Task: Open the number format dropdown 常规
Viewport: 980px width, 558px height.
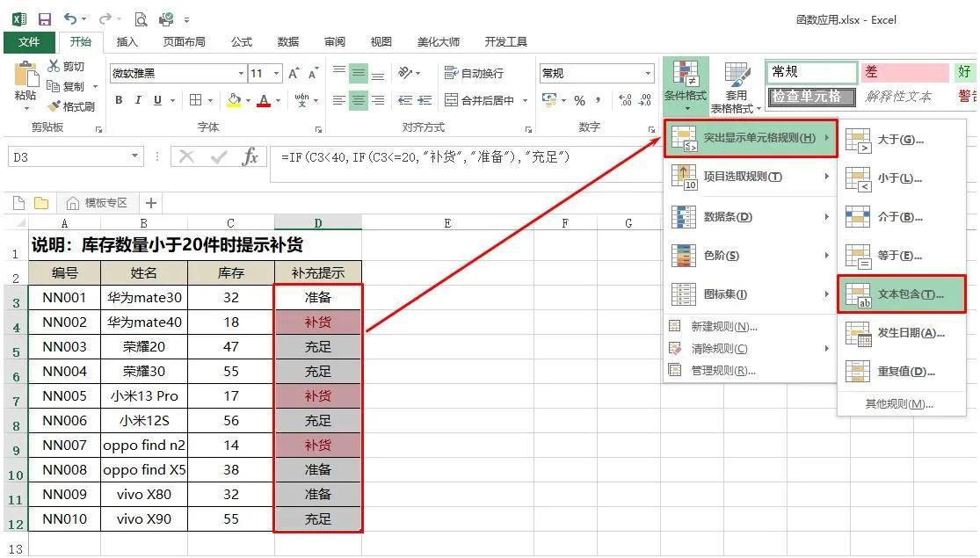Action: [648, 73]
